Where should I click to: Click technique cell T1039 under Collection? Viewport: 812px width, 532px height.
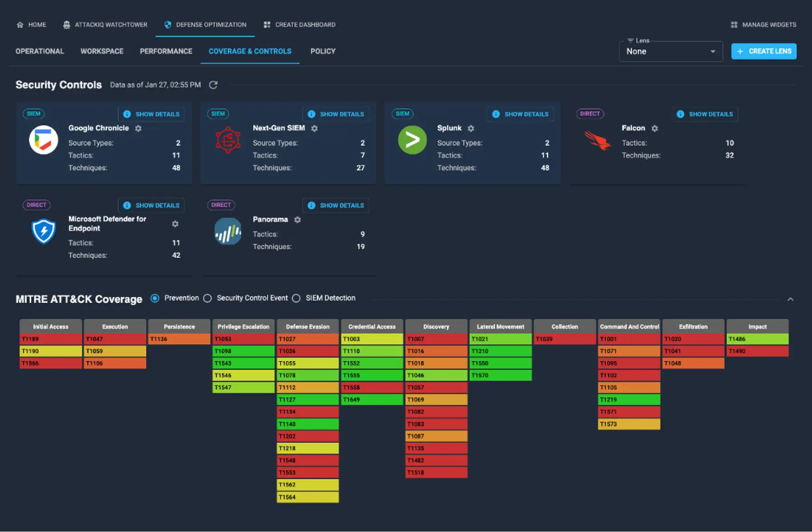(x=565, y=339)
